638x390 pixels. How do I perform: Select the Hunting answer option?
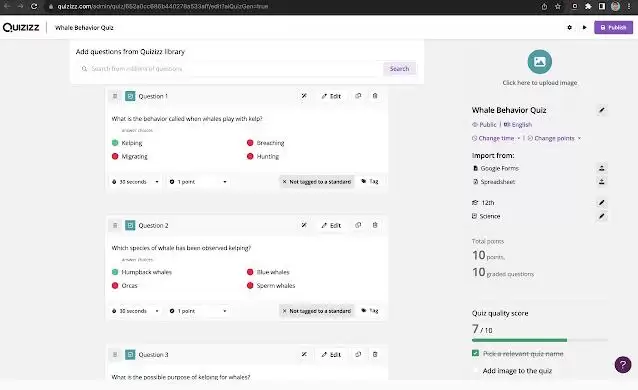(x=263, y=156)
